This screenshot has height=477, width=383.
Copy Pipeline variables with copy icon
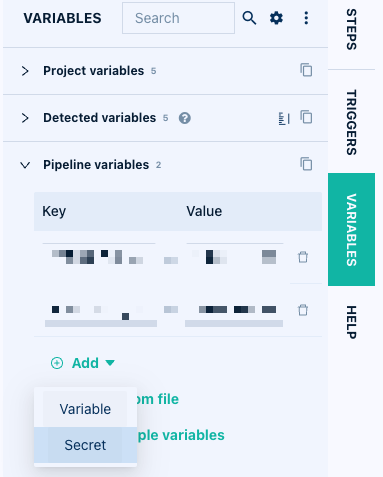(306, 164)
